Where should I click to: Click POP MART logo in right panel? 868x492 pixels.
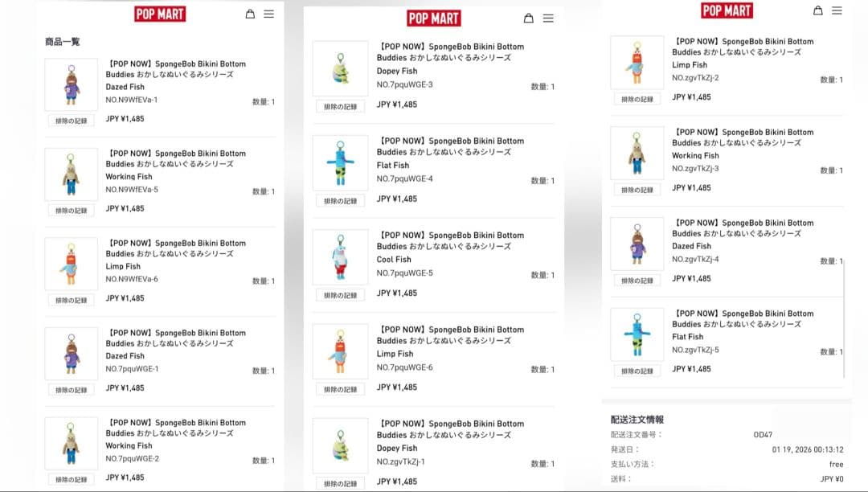pos(727,10)
